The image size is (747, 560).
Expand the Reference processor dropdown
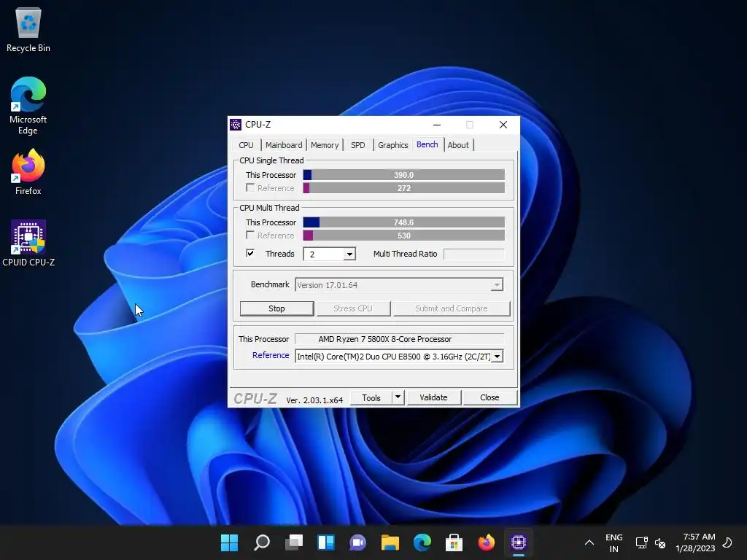tap(497, 356)
